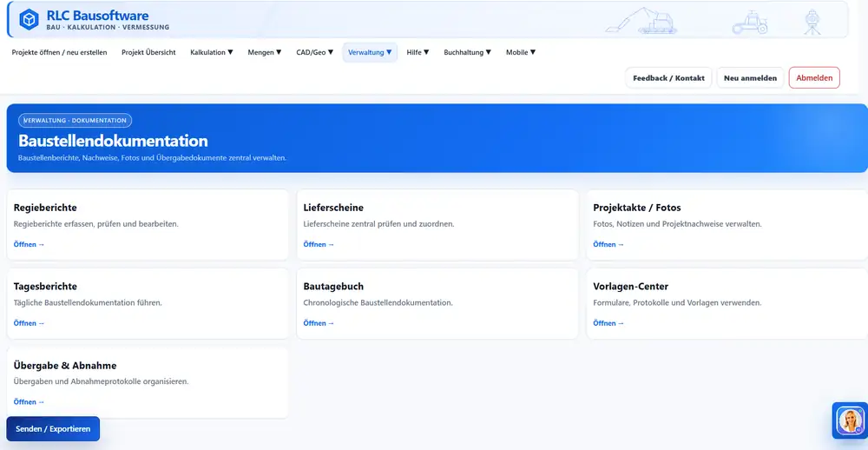This screenshot has height=450, width=868.
Task: Click the Projektakte / Fotos card title
Action: pyautogui.click(x=636, y=208)
